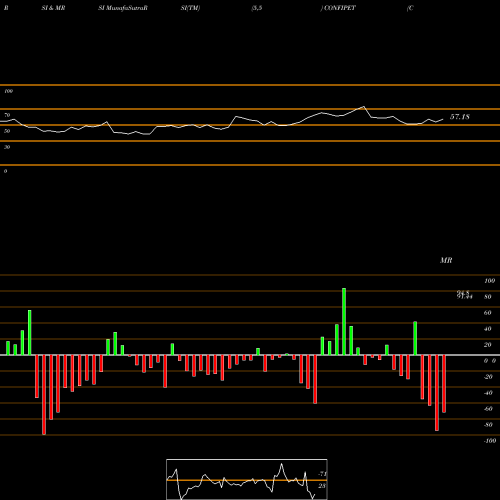Click the "SI & MR" header text
This screenshot has height=500, width=500.
[x=53, y=8]
